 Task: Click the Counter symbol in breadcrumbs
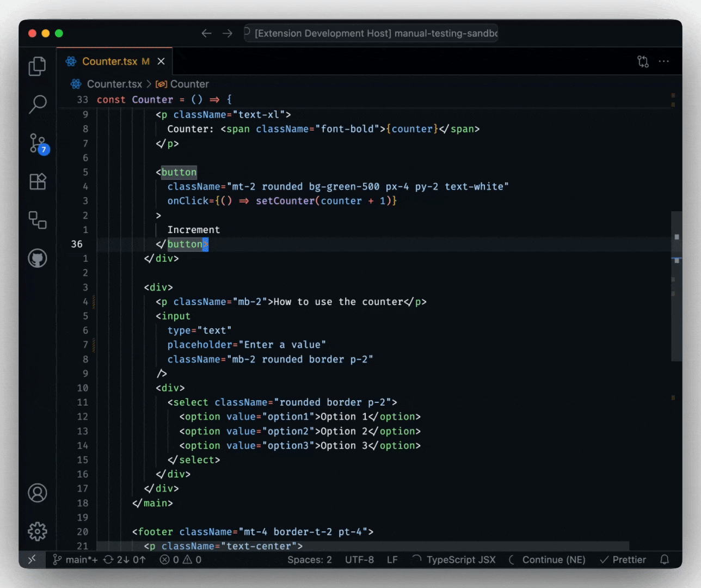click(189, 84)
